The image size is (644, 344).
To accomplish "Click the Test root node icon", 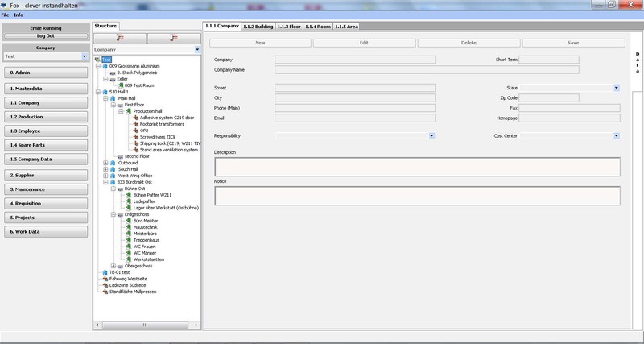I will (97, 60).
